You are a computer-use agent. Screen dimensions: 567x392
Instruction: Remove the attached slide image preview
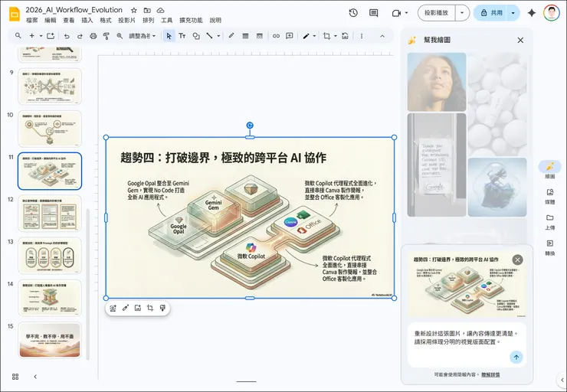(517, 260)
